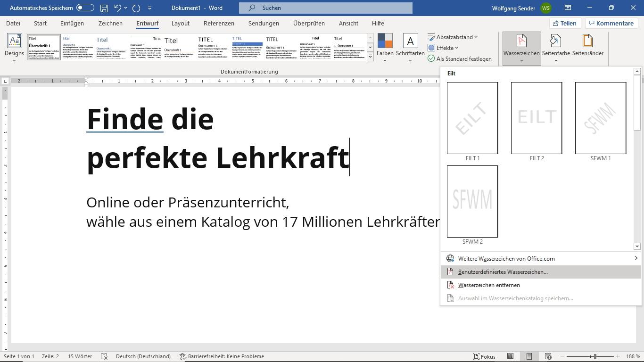
Task: Toggle Automatisches Speichern switch
Action: pos(85,8)
